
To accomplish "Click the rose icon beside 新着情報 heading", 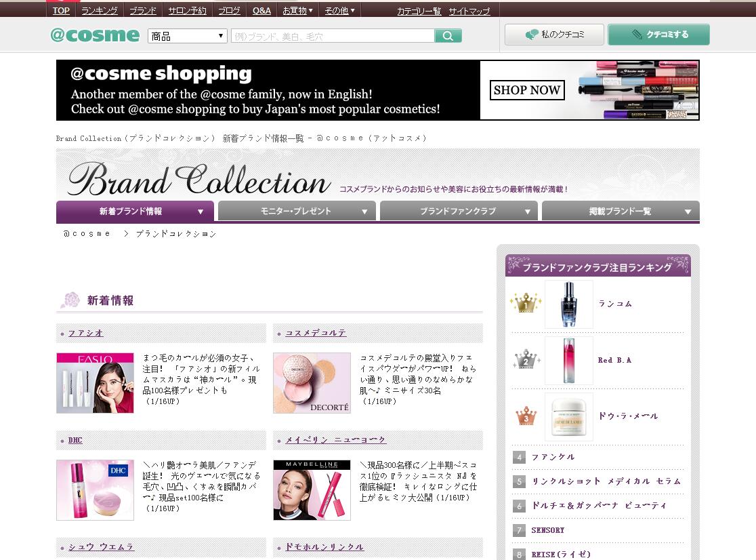I will tap(70, 300).
